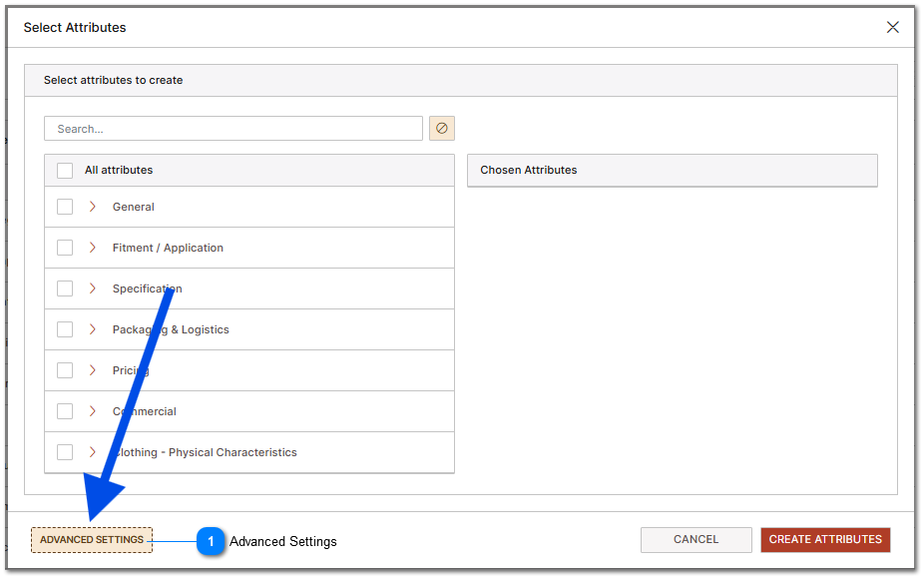The height and width of the screenshot is (579, 924).
Task: Expand the Fitment / Application category
Action: [x=92, y=248]
